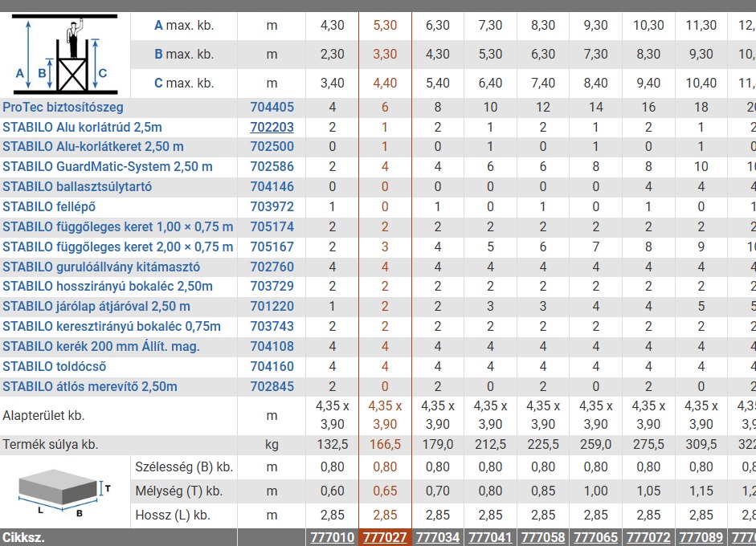Open Cikksz. link 777072
Image resolution: width=756 pixels, height=546 pixels.
coord(648,537)
